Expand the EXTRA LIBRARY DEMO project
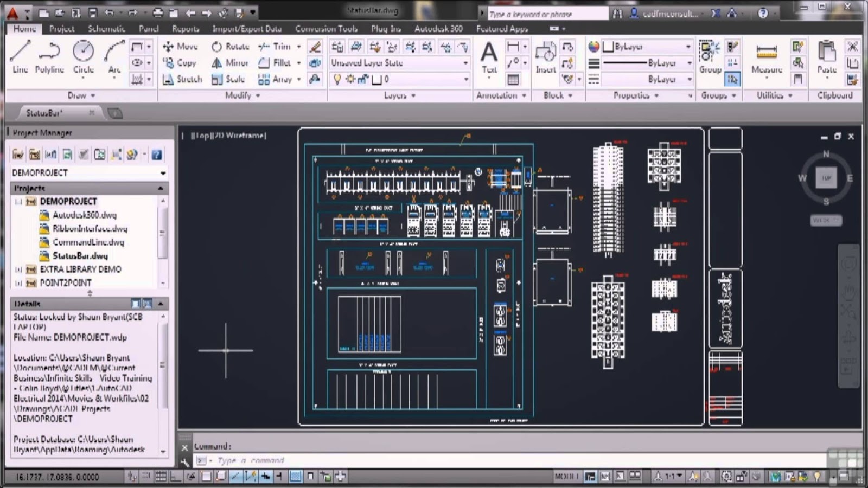The height and width of the screenshot is (488, 868). [19, 269]
